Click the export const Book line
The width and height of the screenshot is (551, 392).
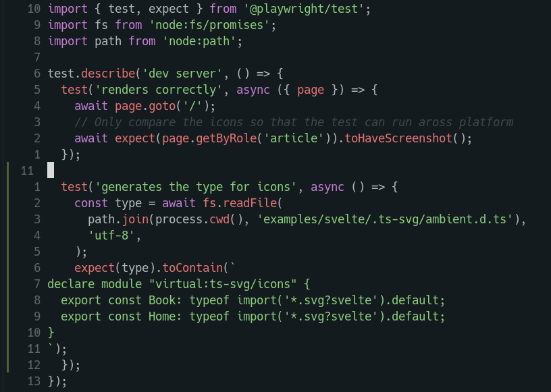[x=253, y=300]
